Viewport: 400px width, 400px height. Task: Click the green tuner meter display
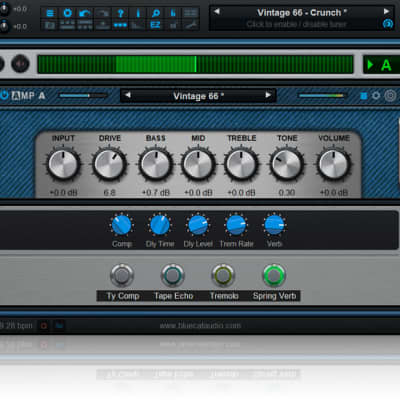pyautogui.click(x=195, y=64)
